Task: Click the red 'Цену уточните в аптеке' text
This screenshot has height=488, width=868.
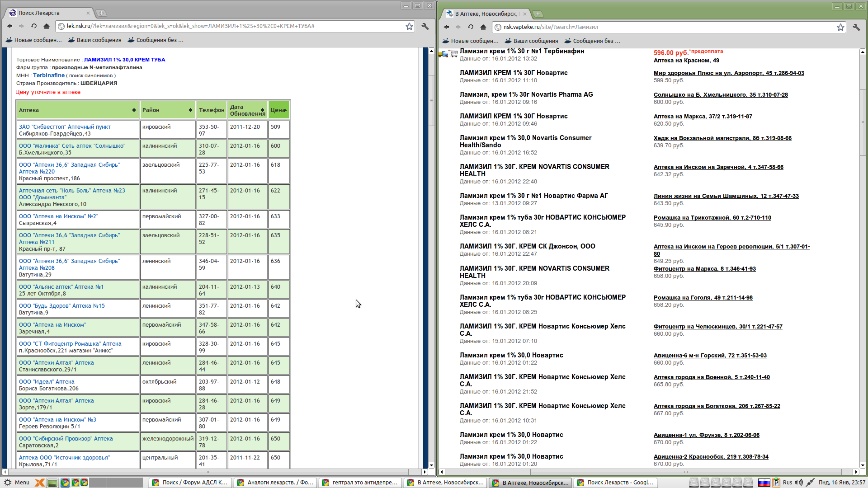Action: (x=48, y=92)
